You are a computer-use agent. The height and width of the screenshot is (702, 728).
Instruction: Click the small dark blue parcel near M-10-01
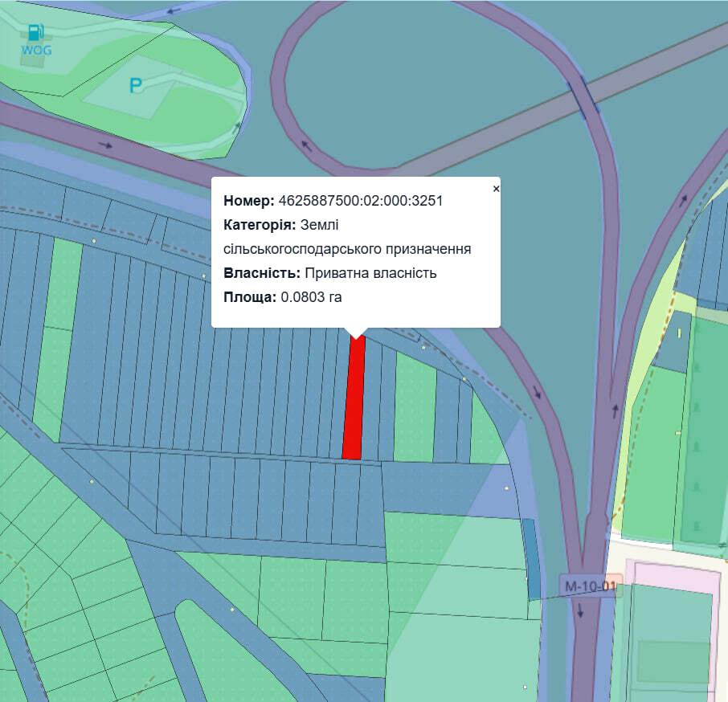pyautogui.click(x=531, y=558)
